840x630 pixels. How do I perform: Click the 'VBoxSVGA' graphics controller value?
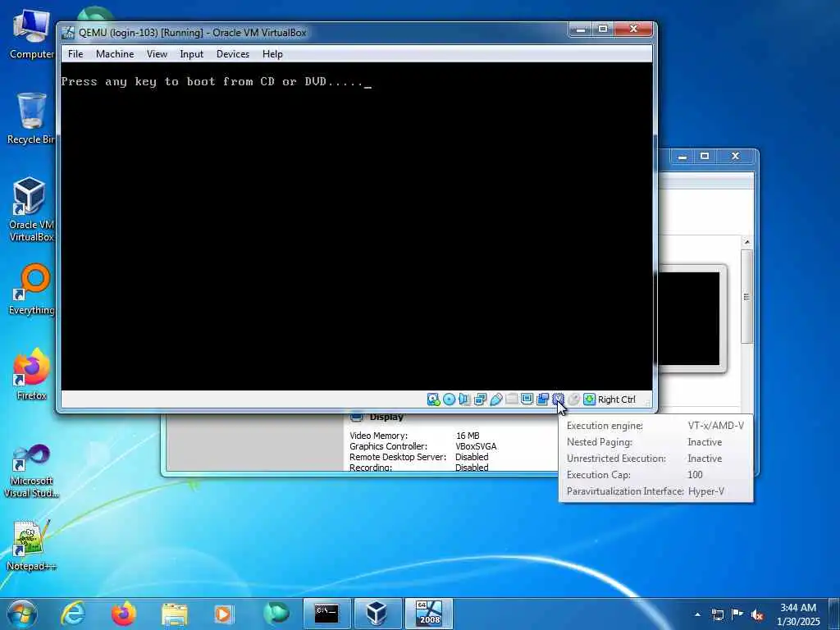476,446
